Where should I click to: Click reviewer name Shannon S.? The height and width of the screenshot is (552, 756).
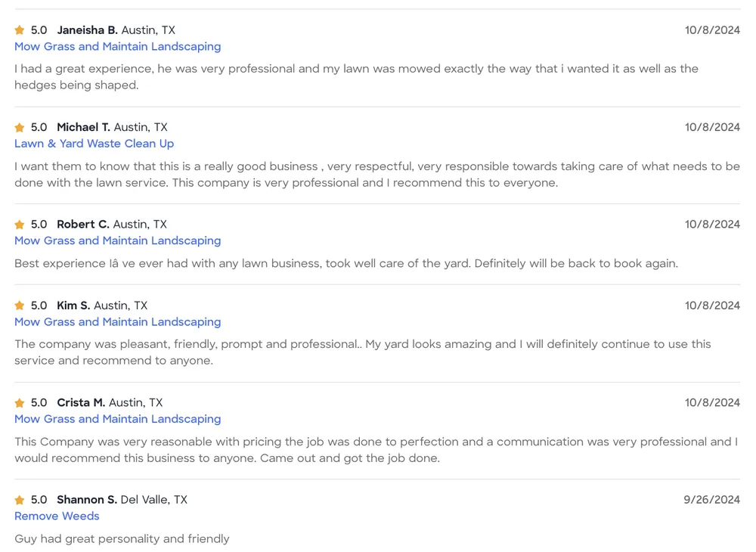[x=87, y=500]
